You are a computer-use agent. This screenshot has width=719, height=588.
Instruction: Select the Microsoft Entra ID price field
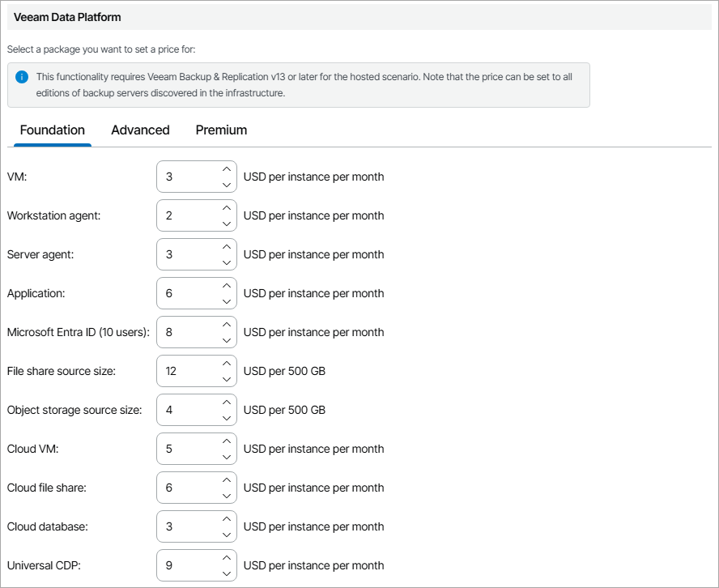pyautogui.click(x=188, y=332)
